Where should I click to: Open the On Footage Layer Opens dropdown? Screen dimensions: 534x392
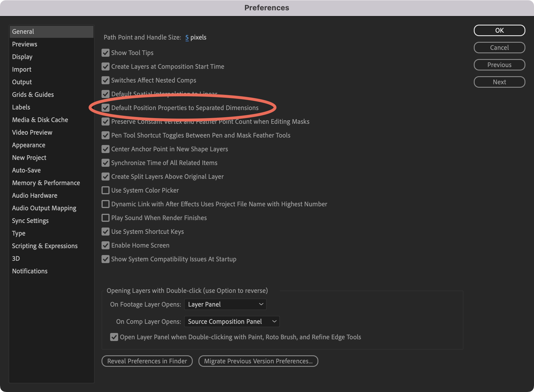[x=225, y=304]
